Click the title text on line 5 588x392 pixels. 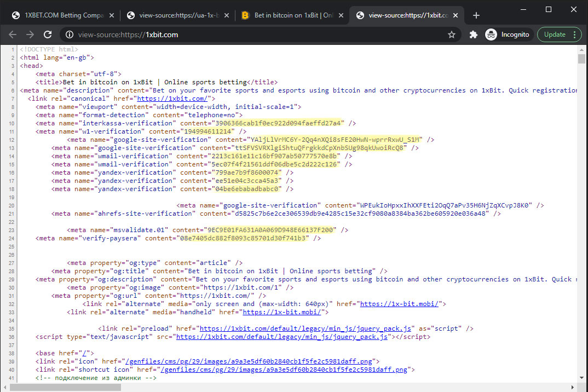coord(155,82)
